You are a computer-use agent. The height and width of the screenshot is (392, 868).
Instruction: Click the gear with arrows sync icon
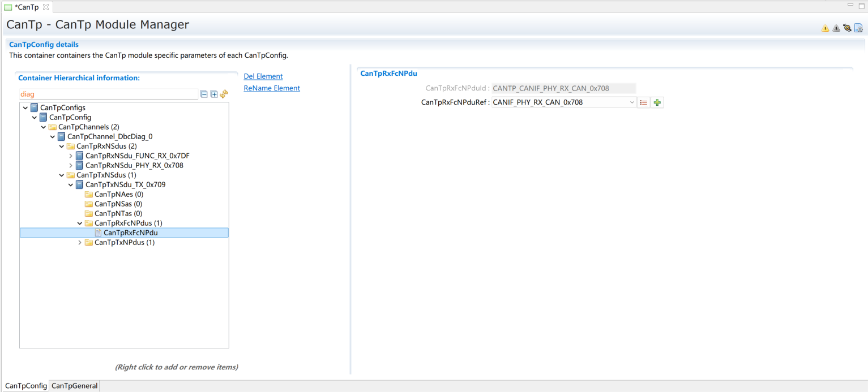(x=847, y=28)
